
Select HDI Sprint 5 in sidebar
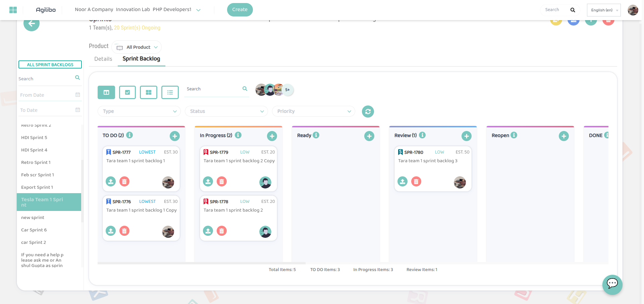click(34, 137)
